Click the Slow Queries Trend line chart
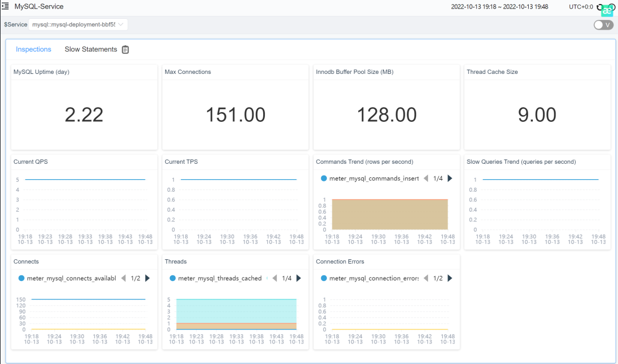Image resolution: width=618 pixels, height=364 pixels. [537, 209]
